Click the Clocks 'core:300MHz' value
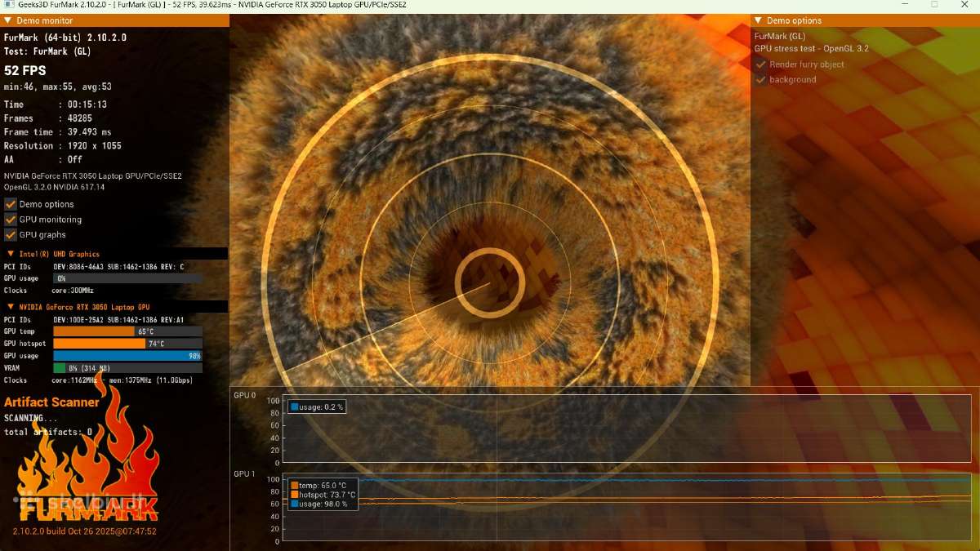The width and height of the screenshot is (980, 551). tap(73, 291)
